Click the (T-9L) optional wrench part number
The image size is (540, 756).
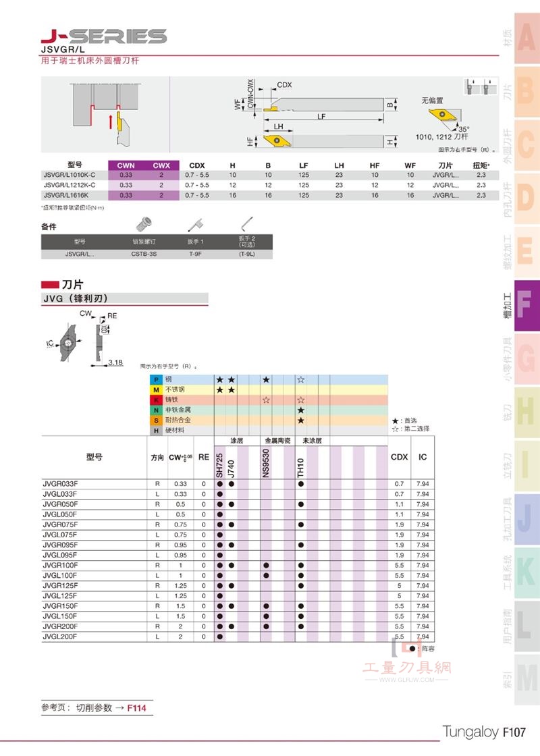tap(247, 254)
